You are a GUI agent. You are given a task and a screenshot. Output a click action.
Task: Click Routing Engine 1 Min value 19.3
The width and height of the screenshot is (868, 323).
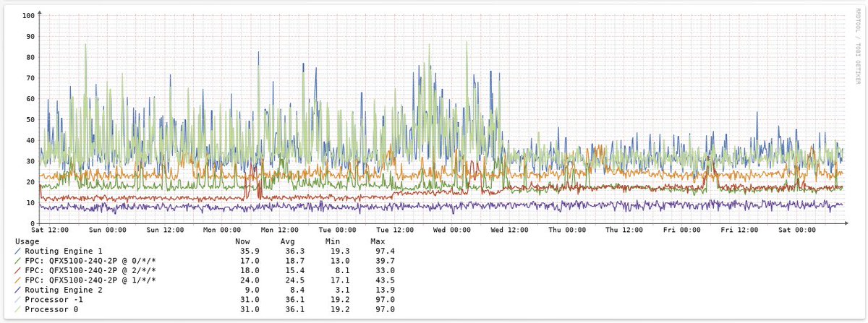click(x=339, y=251)
